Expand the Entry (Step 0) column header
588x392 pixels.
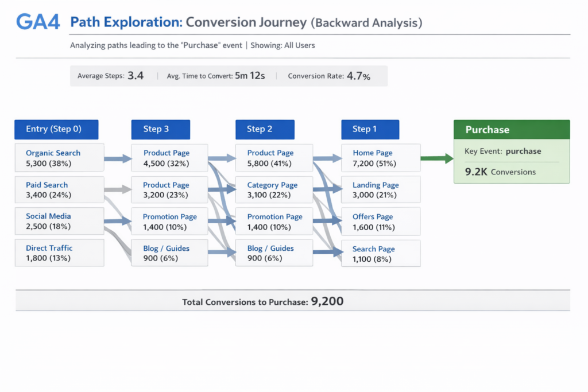coord(56,129)
